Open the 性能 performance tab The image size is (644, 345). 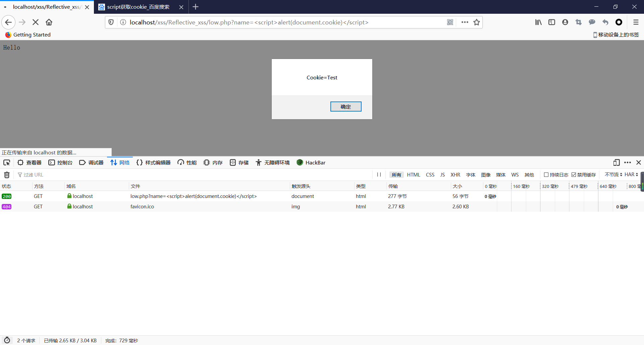pos(187,163)
